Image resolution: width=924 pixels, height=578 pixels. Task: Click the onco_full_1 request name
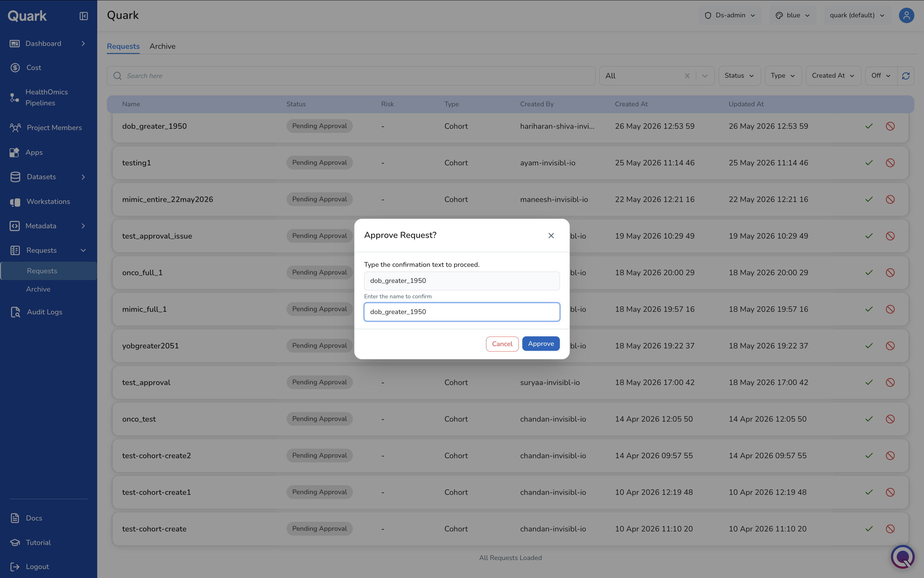[142, 273]
